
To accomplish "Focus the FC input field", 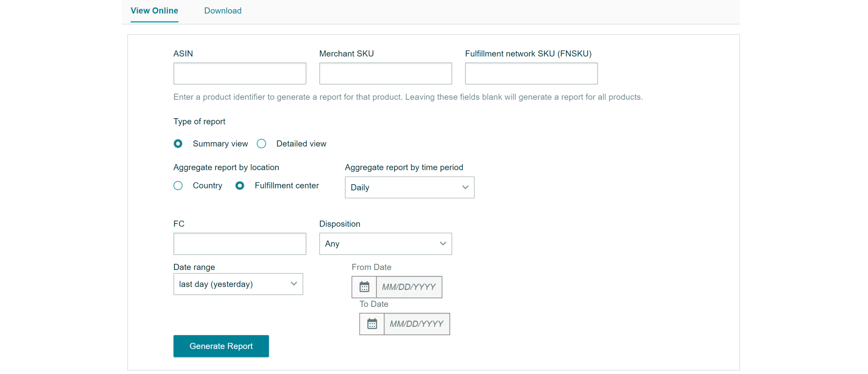I will coord(240,244).
